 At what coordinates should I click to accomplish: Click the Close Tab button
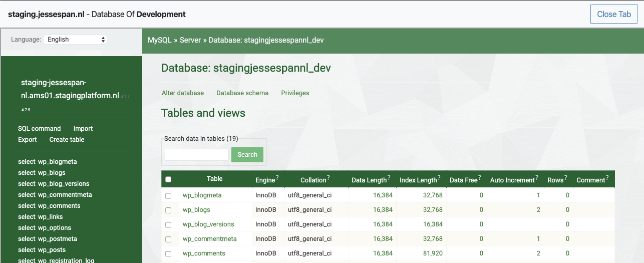tap(614, 14)
